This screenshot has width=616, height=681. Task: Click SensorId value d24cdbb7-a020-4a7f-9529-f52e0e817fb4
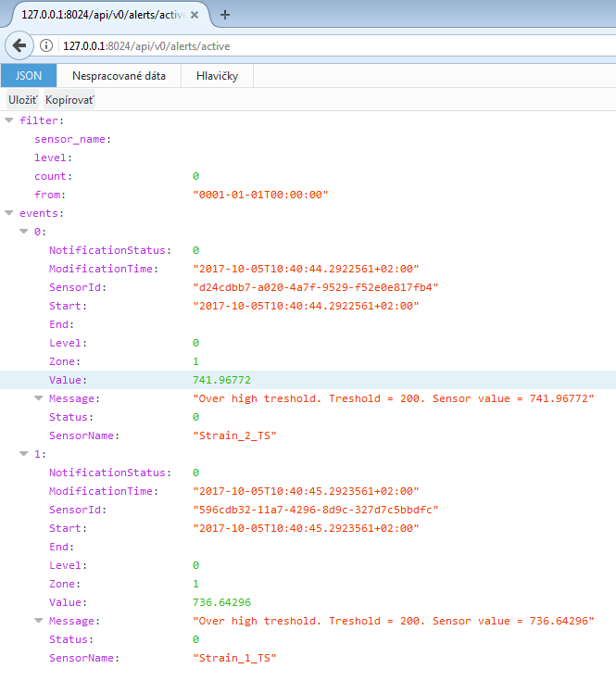[x=316, y=287]
